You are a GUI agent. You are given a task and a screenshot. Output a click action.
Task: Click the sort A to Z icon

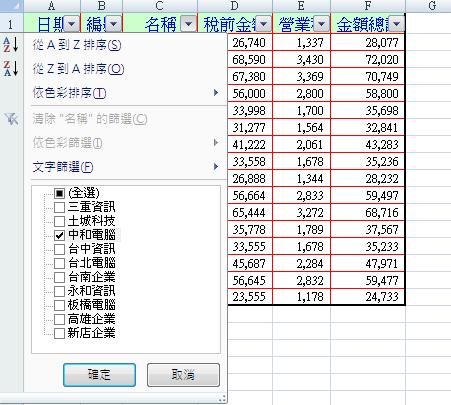click(x=11, y=45)
